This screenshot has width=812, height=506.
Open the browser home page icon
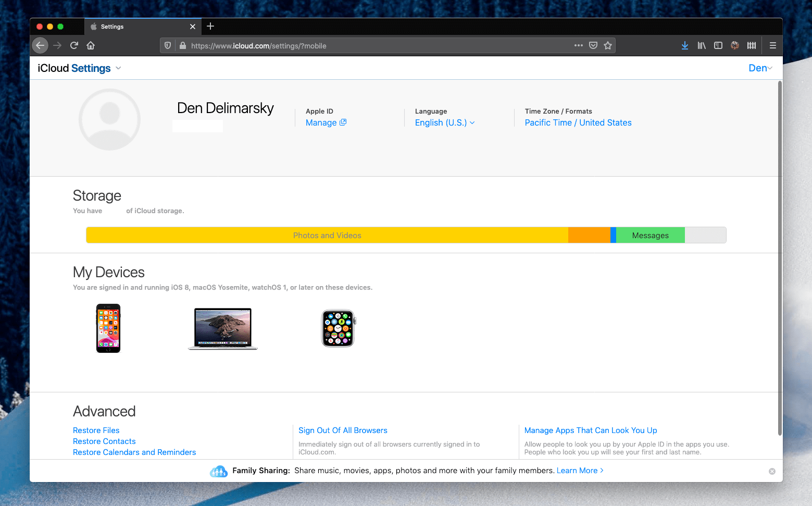tap(91, 45)
